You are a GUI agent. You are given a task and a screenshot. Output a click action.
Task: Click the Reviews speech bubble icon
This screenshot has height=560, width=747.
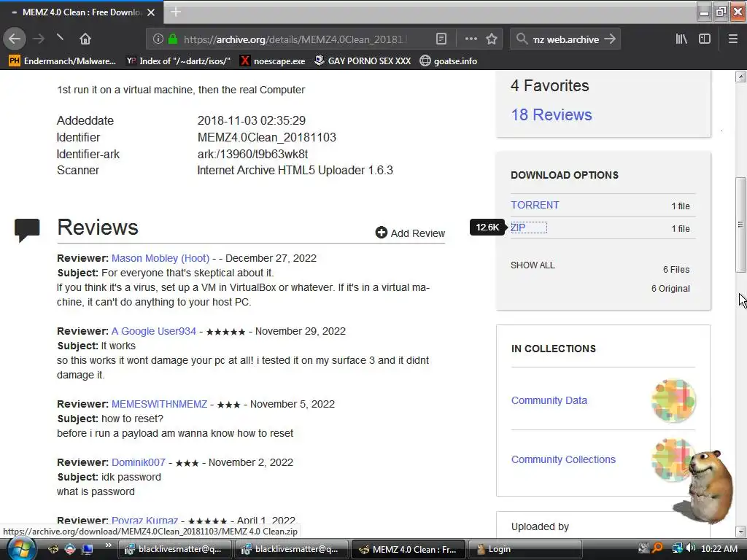pos(27,230)
